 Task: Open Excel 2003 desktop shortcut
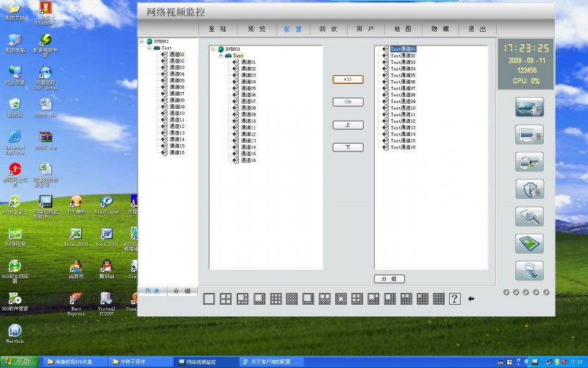(x=76, y=237)
